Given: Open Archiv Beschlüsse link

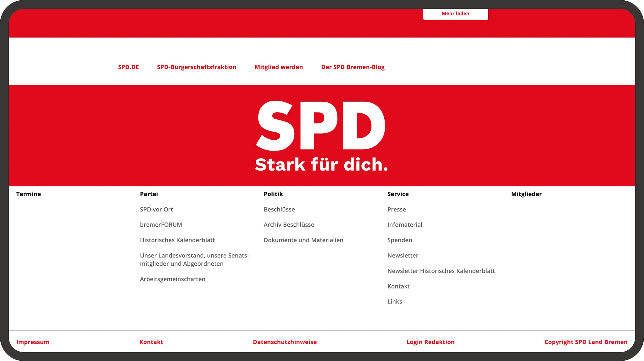Looking at the screenshot, I should click(289, 225).
